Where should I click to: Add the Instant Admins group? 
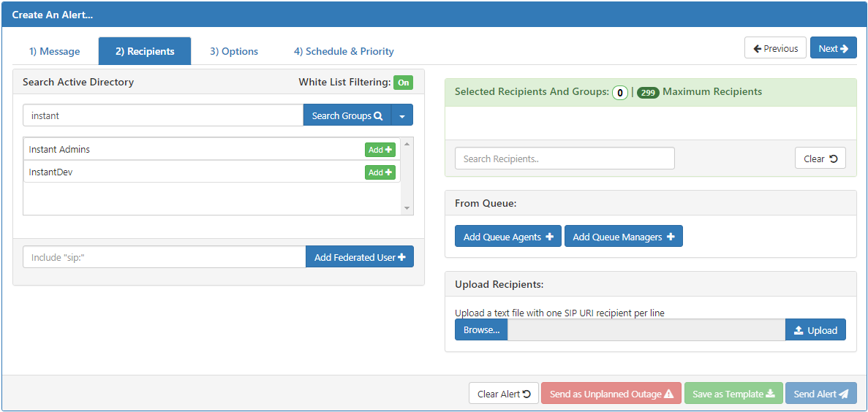380,149
